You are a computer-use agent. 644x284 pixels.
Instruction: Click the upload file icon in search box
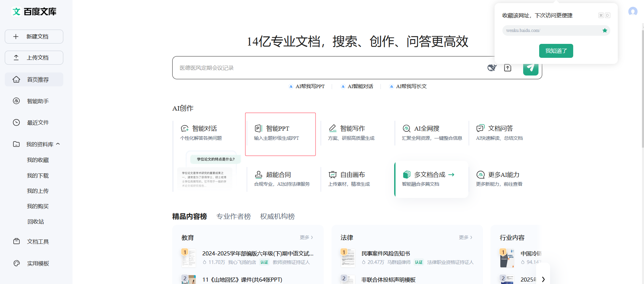pyautogui.click(x=508, y=68)
